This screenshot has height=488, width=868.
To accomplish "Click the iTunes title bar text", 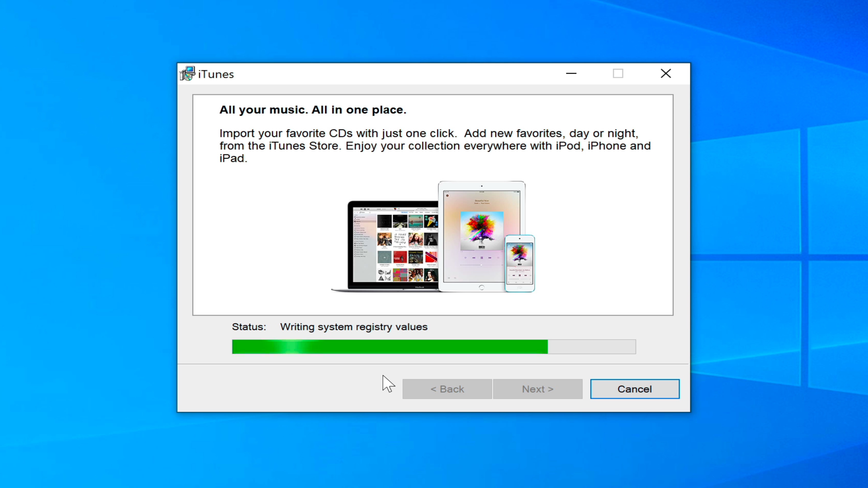I will [x=216, y=74].
